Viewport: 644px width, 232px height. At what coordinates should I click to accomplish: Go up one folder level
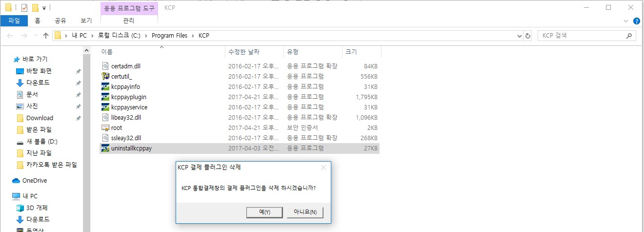46,36
